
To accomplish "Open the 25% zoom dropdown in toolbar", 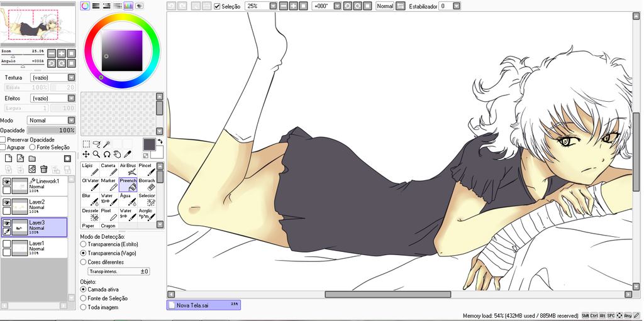I will 273,6.
